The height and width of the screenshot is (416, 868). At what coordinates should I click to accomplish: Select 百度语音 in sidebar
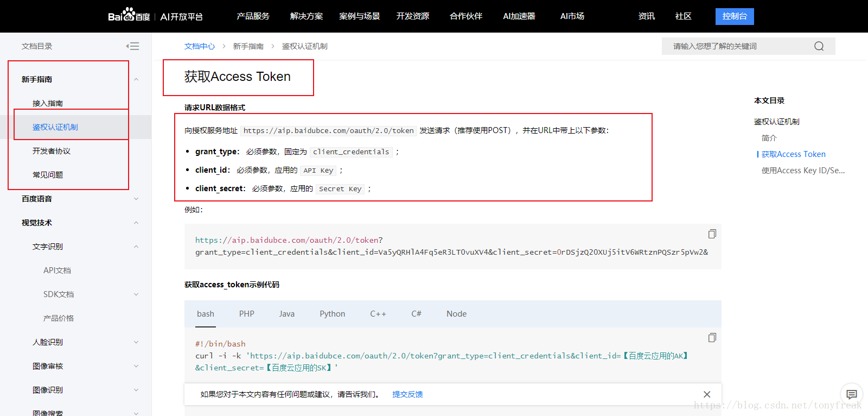click(37, 199)
